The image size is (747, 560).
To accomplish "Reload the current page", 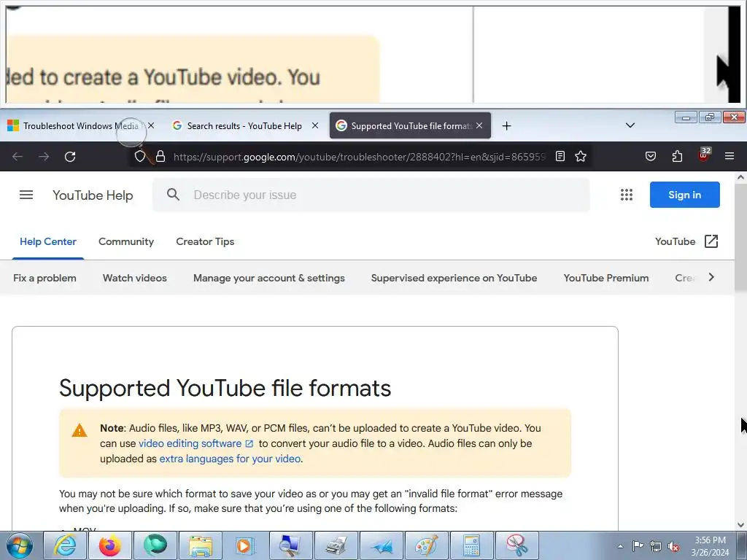I will click(x=70, y=157).
